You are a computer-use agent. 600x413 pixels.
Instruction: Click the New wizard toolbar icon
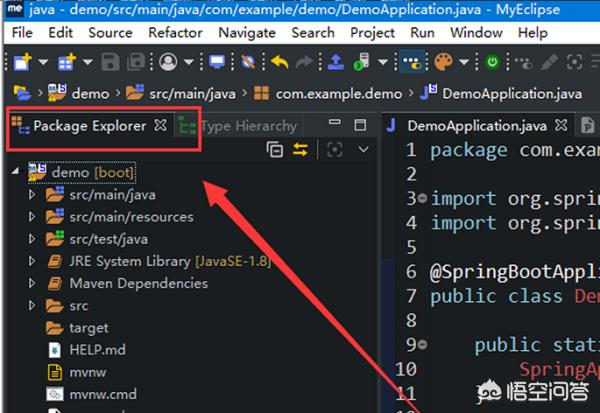(x=22, y=62)
